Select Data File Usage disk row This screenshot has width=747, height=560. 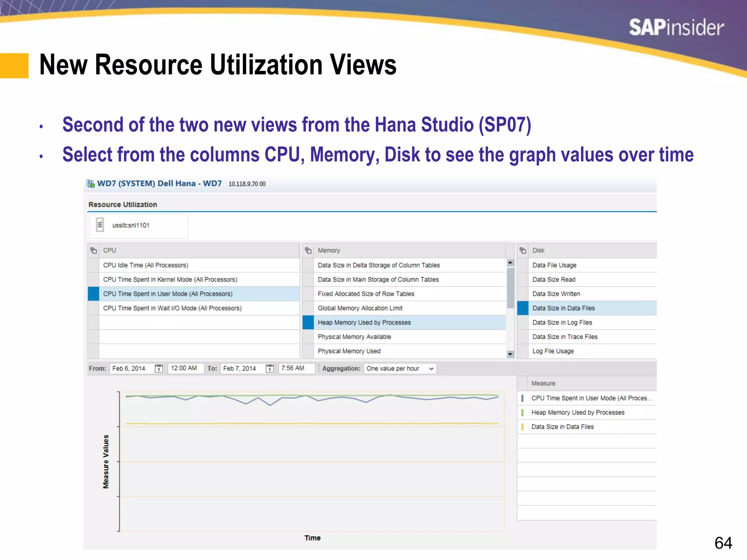point(593,265)
